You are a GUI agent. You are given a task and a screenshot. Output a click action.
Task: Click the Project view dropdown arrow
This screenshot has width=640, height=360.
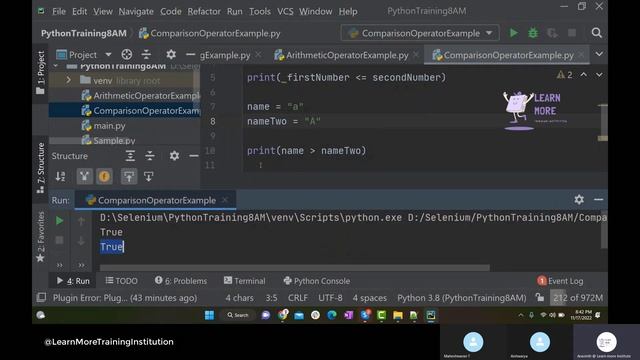pyautogui.click(x=108, y=55)
